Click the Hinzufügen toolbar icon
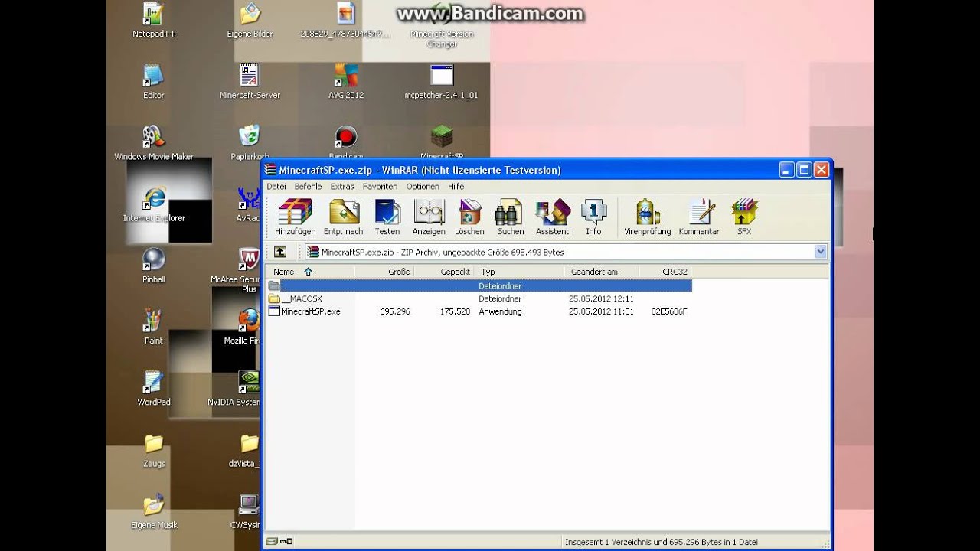 295,217
